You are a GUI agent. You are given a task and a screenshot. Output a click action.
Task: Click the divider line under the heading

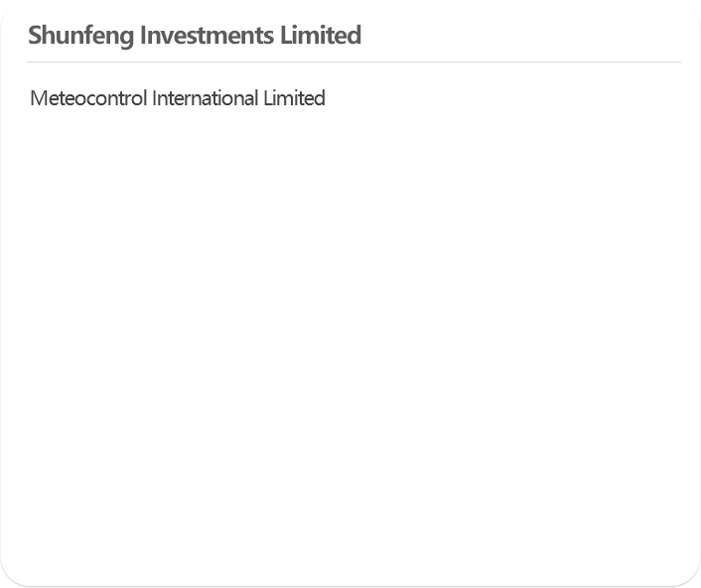tap(353, 63)
